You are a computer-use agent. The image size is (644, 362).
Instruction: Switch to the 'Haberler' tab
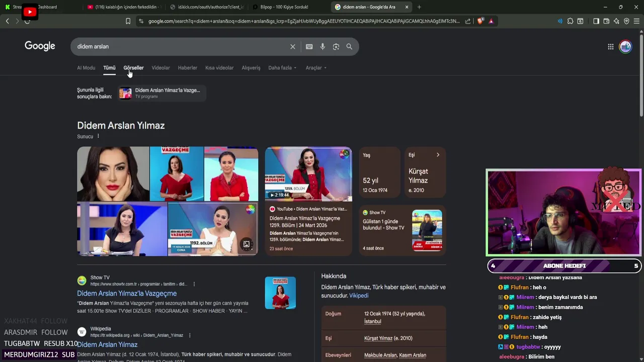coord(188,68)
